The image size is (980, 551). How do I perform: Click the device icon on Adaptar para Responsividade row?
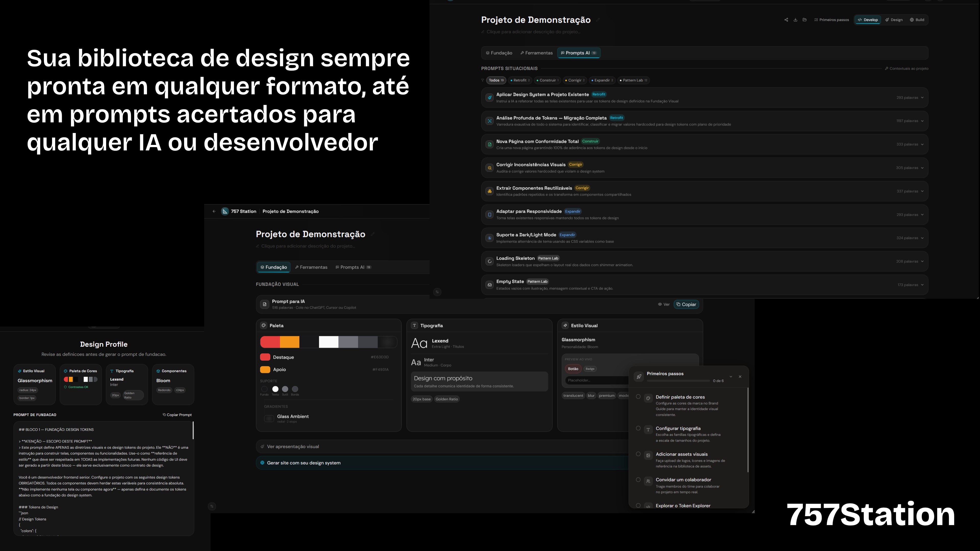pos(490,215)
